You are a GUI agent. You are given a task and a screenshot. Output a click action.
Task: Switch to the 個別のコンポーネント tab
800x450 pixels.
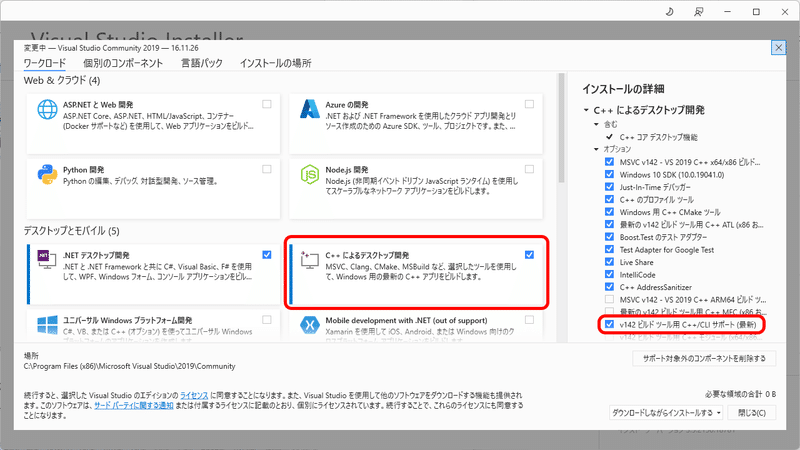coord(123,63)
